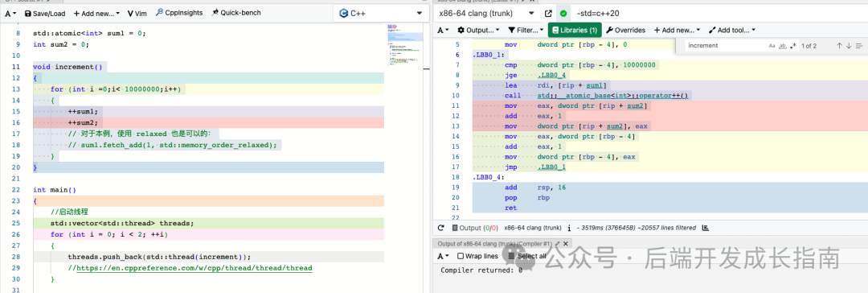Toggle Match Case in the find widget
This screenshot has width=868, height=293.
[x=772, y=46]
